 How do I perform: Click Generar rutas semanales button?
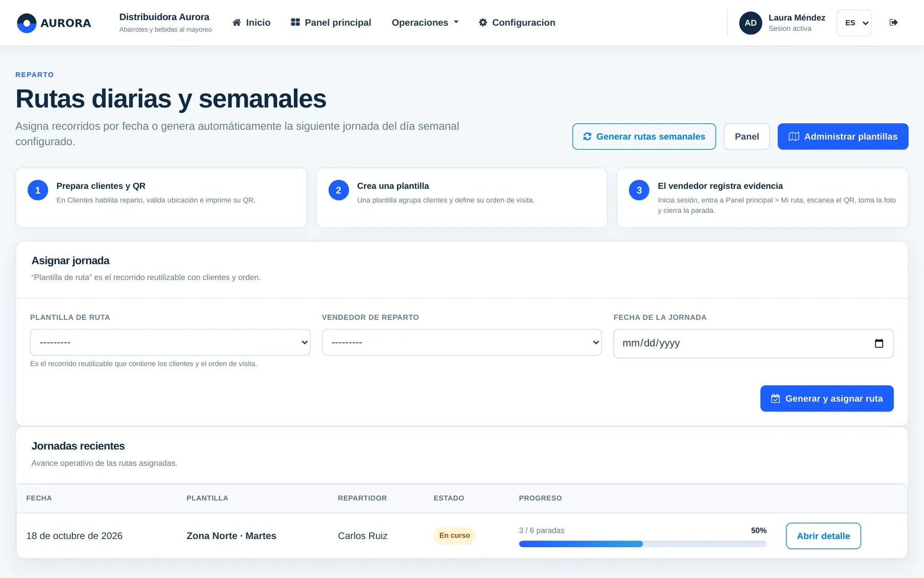(644, 137)
